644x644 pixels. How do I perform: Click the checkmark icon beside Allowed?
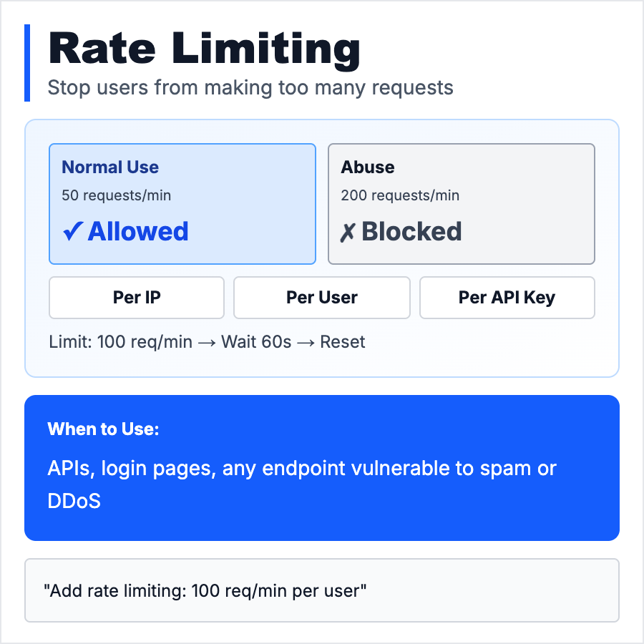(72, 232)
